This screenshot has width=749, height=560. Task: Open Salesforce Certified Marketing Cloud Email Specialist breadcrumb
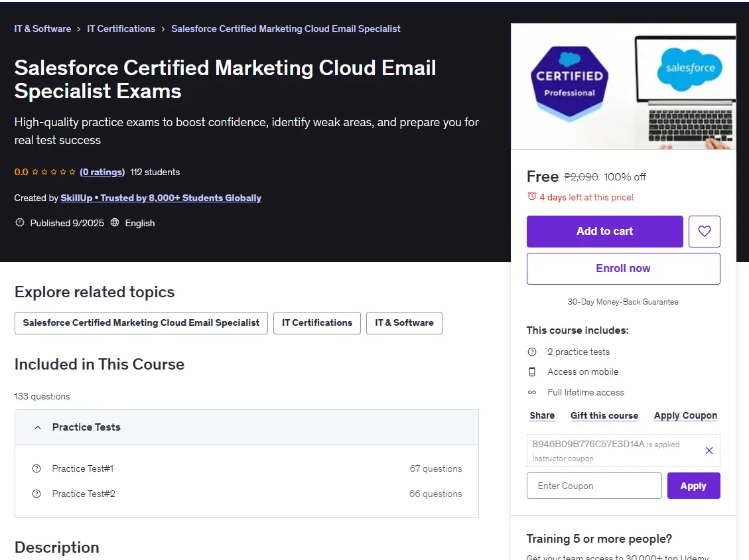(286, 29)
